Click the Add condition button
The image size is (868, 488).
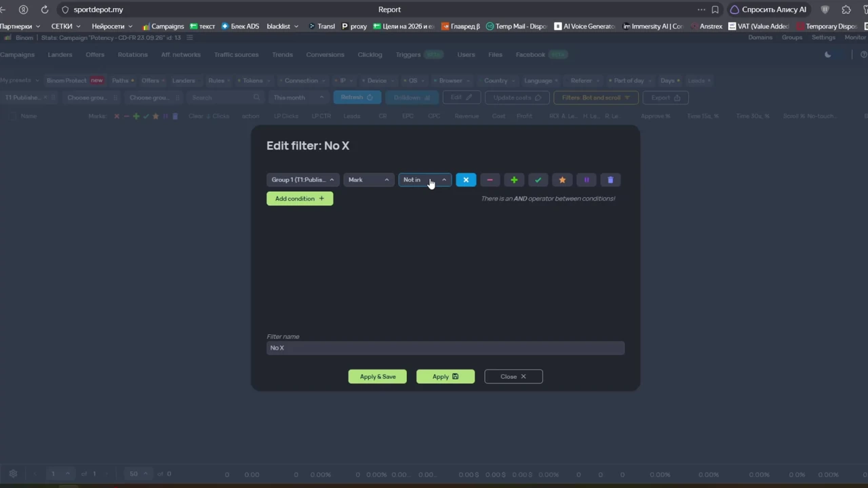point(300,199)
